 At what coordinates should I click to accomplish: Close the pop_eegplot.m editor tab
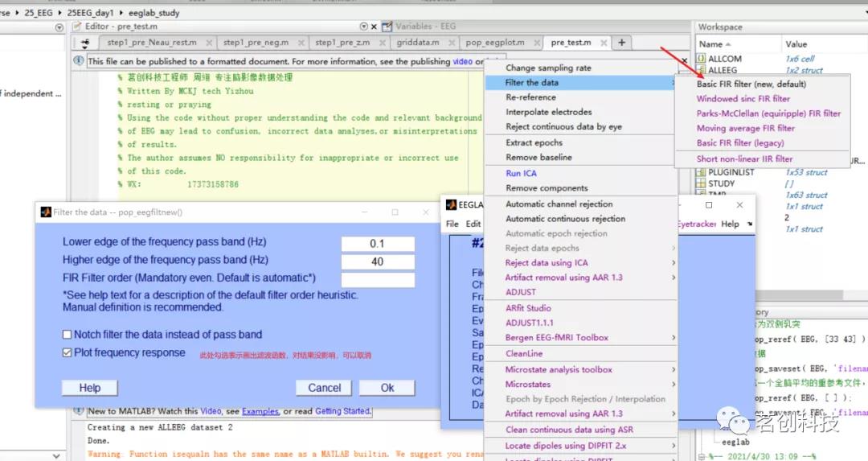point(537,43)
